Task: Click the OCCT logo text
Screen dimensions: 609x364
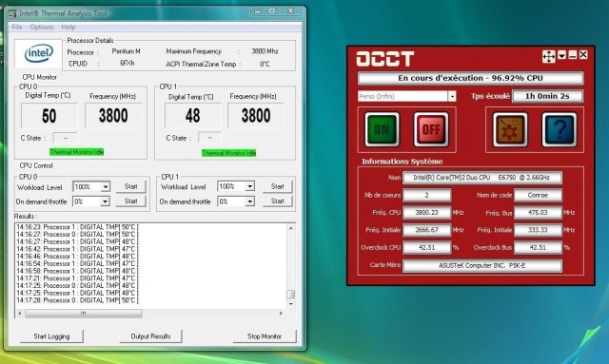Action: 385,59
